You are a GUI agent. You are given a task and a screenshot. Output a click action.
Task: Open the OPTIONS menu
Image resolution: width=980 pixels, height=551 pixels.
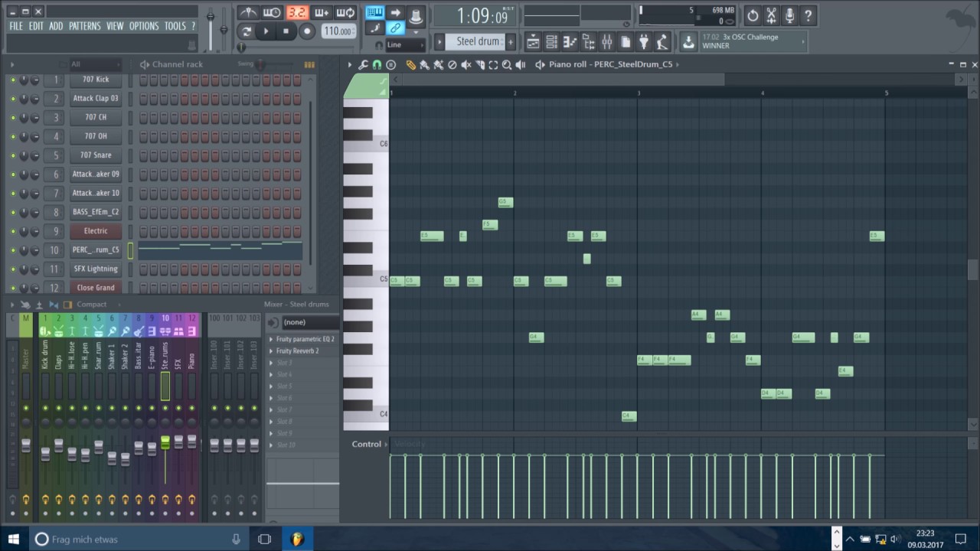pyautogui.click(x=144, y=26)
